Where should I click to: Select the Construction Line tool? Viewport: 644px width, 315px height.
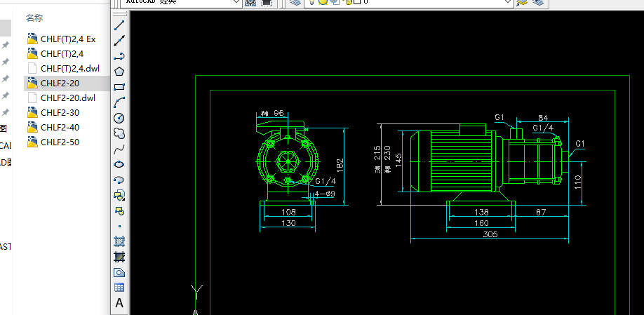119,41
